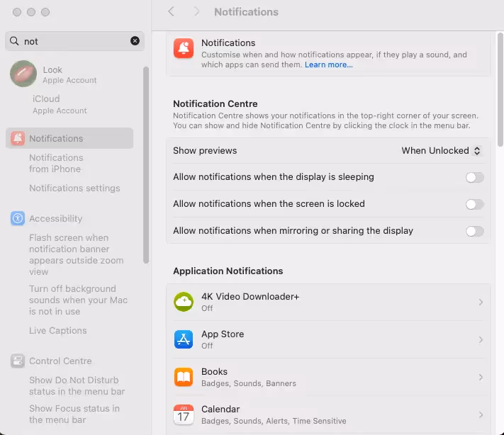Open the iCloud Apple Account result
The height and width of the screenshot is (435, 504).
tap(60, 104)
